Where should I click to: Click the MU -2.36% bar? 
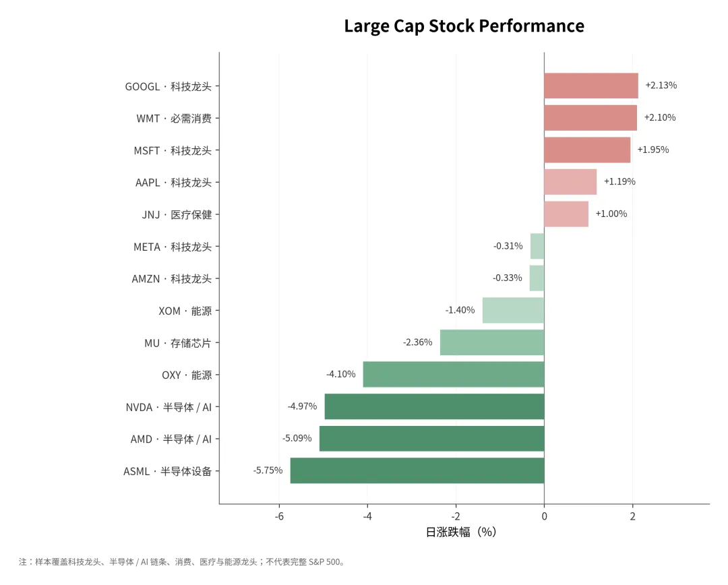pos(492,342)
